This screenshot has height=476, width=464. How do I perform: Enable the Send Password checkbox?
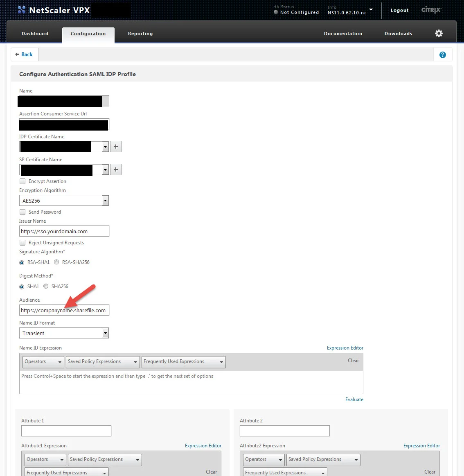pyautogui.click(x=23, y=212)
